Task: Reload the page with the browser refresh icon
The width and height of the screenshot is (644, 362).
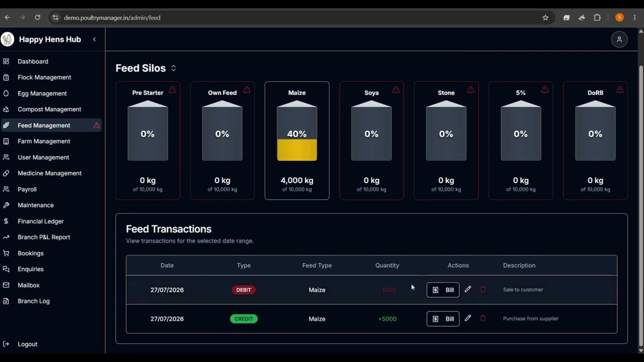Action: pyautogui.click(x=37, y=17)
